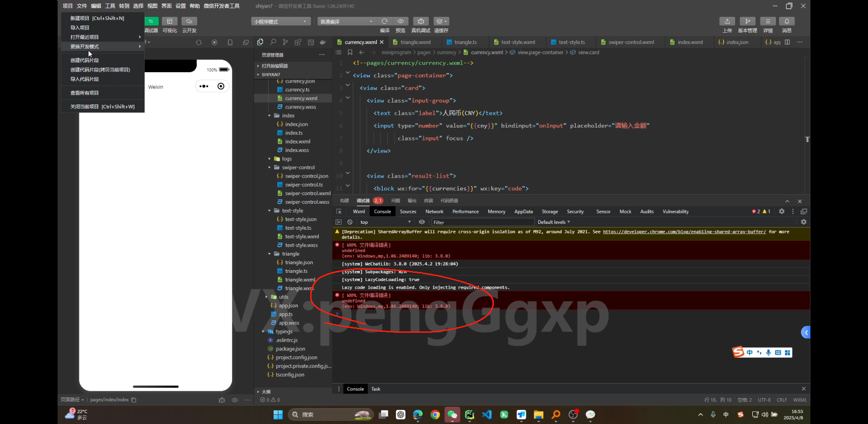Expand 打开最近项目 submenu
868x424 pixels.
click(103, 37)
